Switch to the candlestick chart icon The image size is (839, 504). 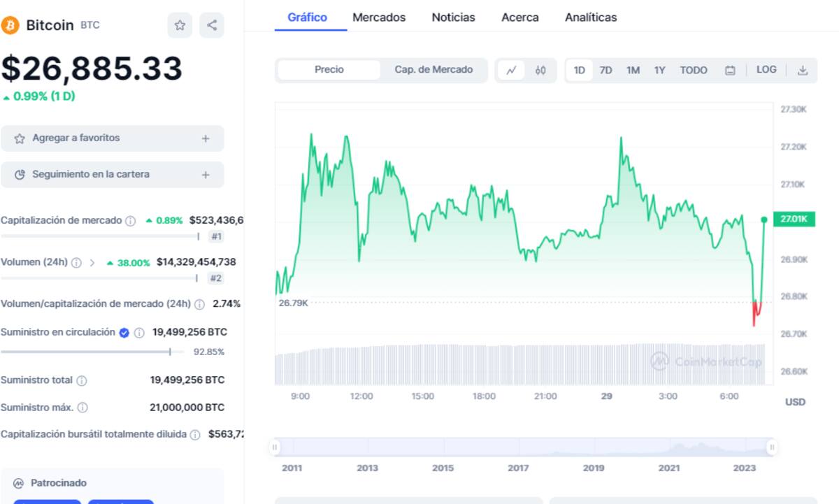pos(540,70)
